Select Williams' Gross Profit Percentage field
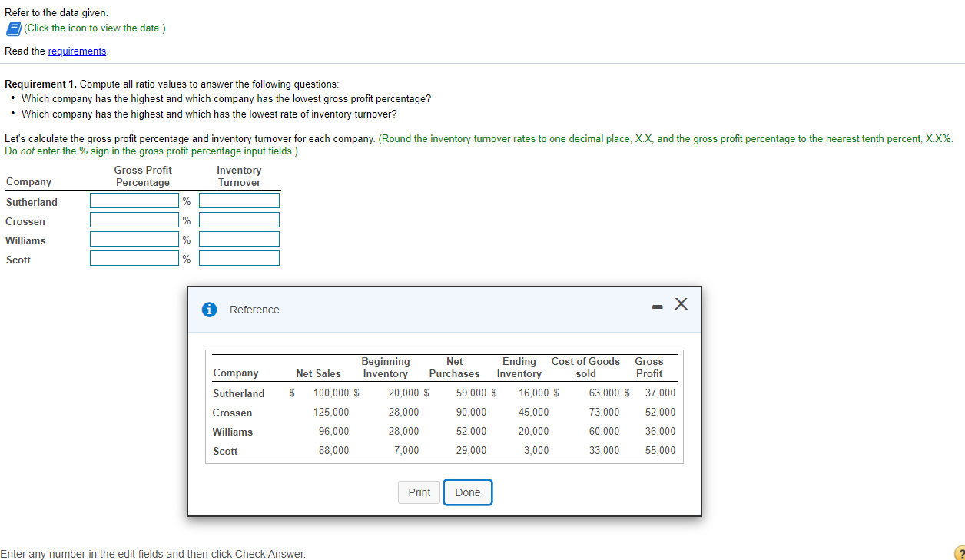The height and width of the screenshot is (560, 965). [x=134, y=238]
